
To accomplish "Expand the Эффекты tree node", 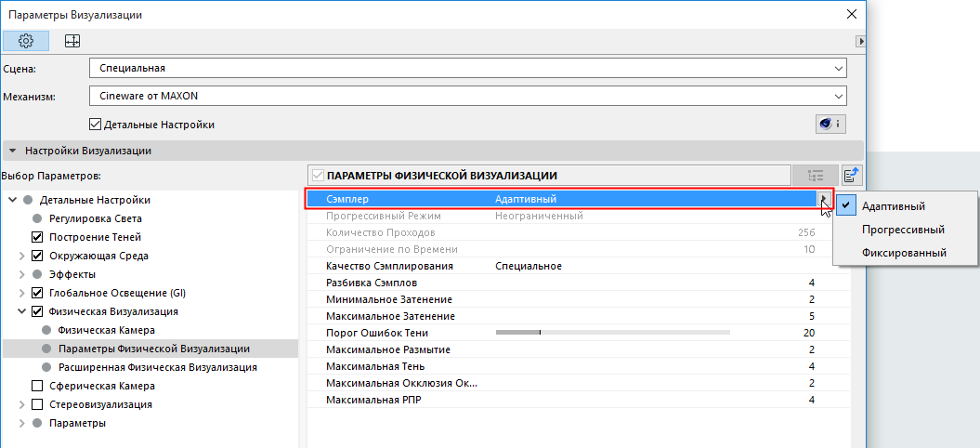I will 22,275.
